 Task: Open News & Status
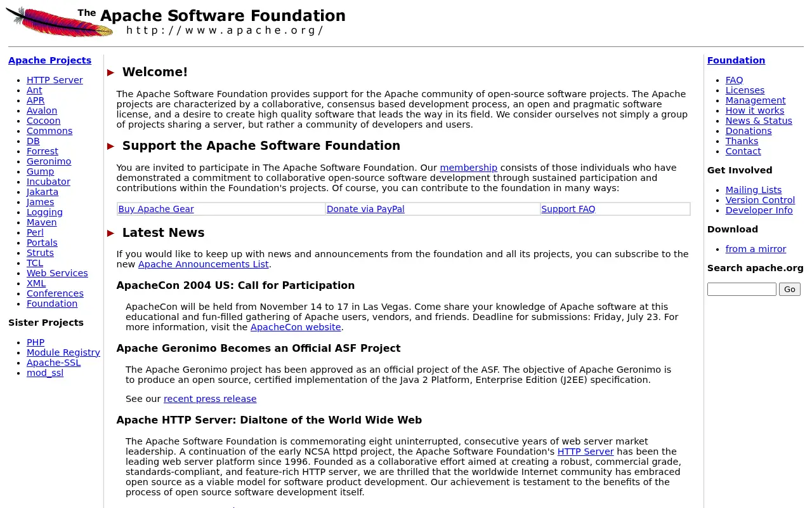(759, 121)
